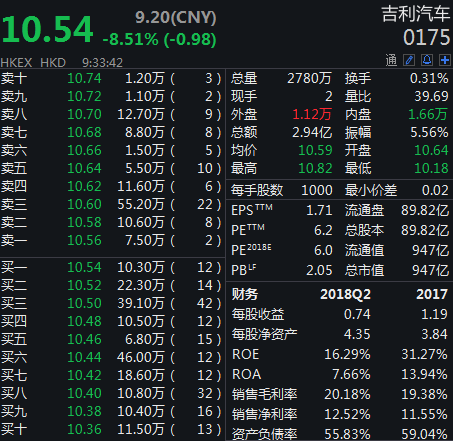Click the plus add-to-watchlist icon
The height and width of the screenshot is (441, 453).
coord(445,60)
